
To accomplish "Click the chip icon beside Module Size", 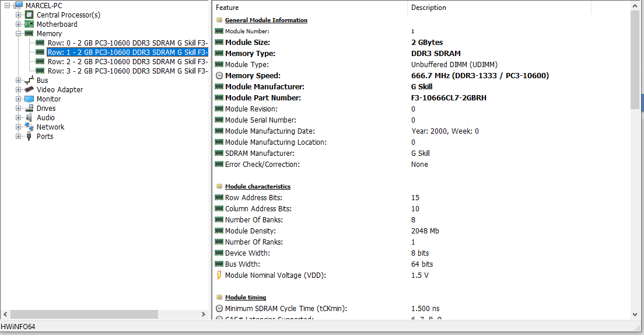I will click(x=219, y=42).
